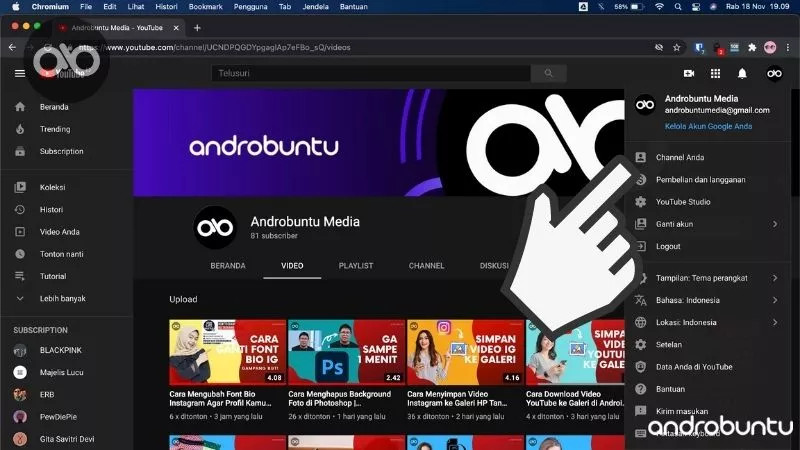Open Cara Download Video YouTube title

[575, 398]
